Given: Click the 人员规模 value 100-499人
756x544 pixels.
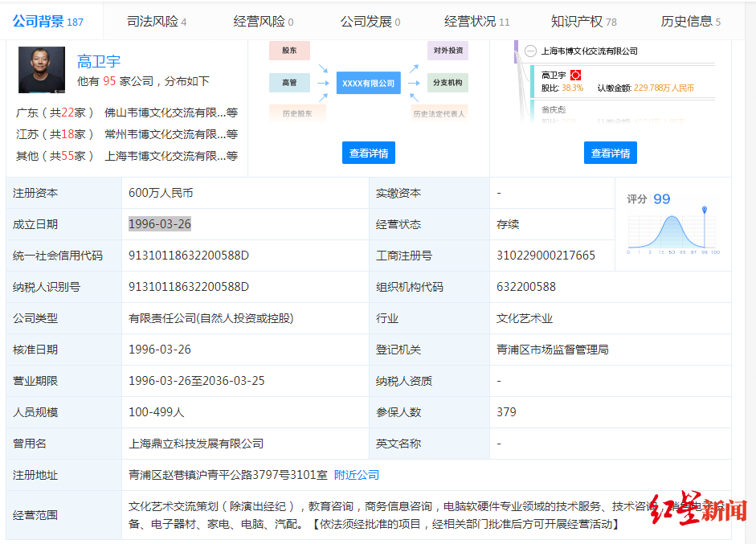Looking at the screenshot, I should [x=156, y=412].
